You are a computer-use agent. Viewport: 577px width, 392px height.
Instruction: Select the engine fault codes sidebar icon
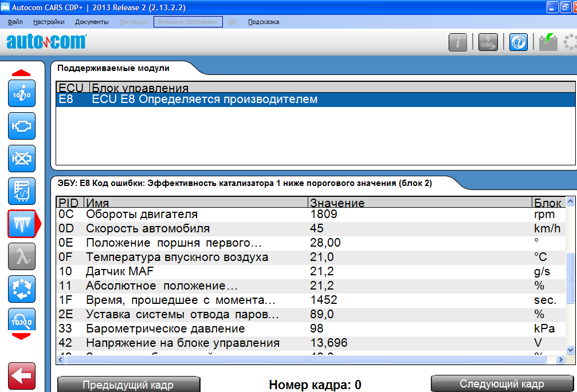click(x=22, y=126)
